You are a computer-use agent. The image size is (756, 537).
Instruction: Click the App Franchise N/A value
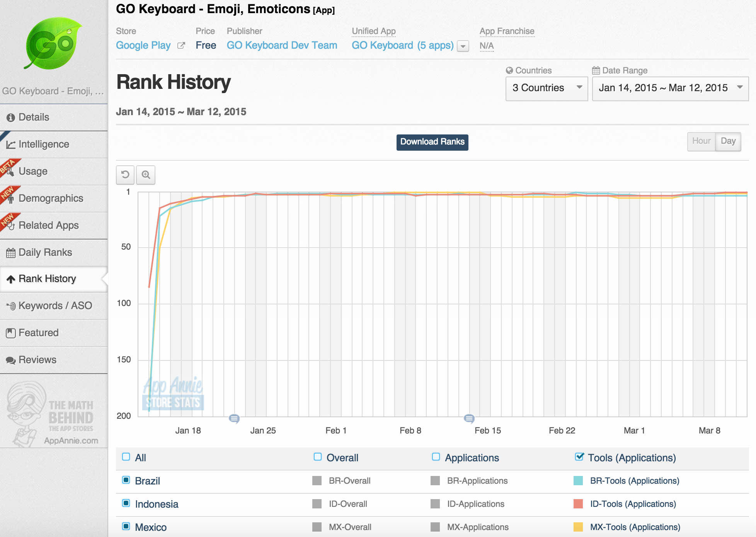tap(487, 46)
